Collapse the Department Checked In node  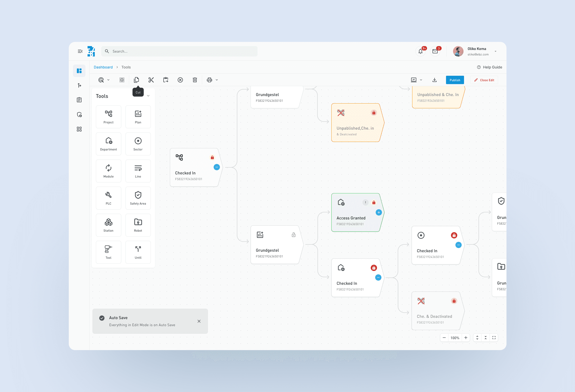pyautogui.click(x=378, y=277)
